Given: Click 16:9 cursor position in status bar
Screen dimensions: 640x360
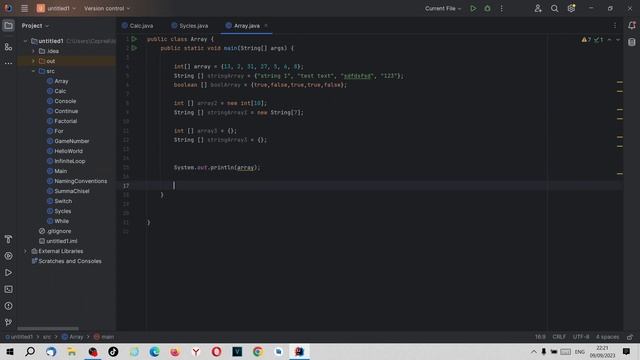Looking at the screenshot, I should (540, 337).
